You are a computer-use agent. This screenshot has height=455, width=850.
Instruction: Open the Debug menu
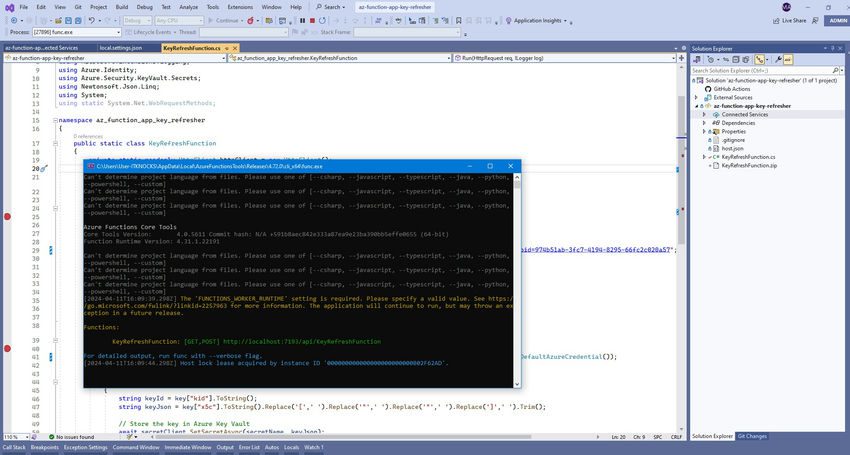tap(144, 7)
